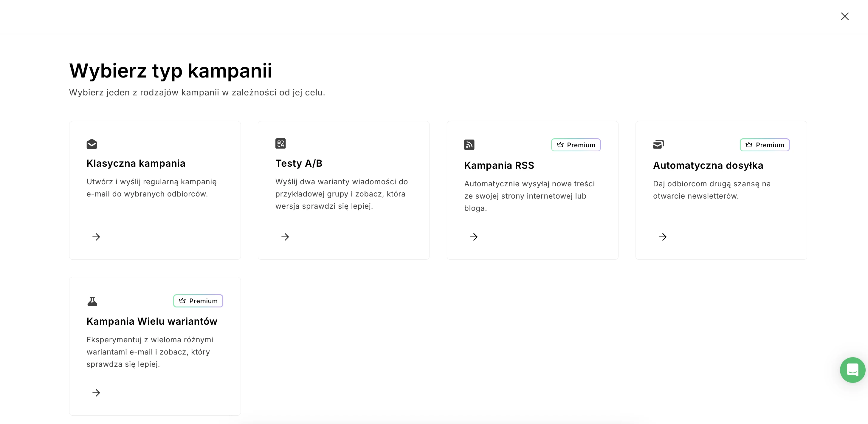Image resolution: width=868 pixels, height=424 pixels.
Task: Click the Premium badge on Kampania RSS
Action: 576,145
